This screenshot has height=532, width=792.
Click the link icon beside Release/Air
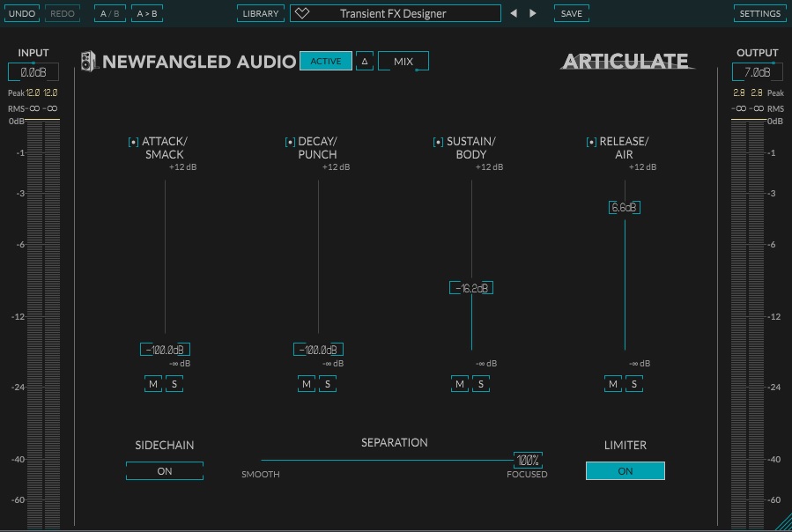point(591,142)
